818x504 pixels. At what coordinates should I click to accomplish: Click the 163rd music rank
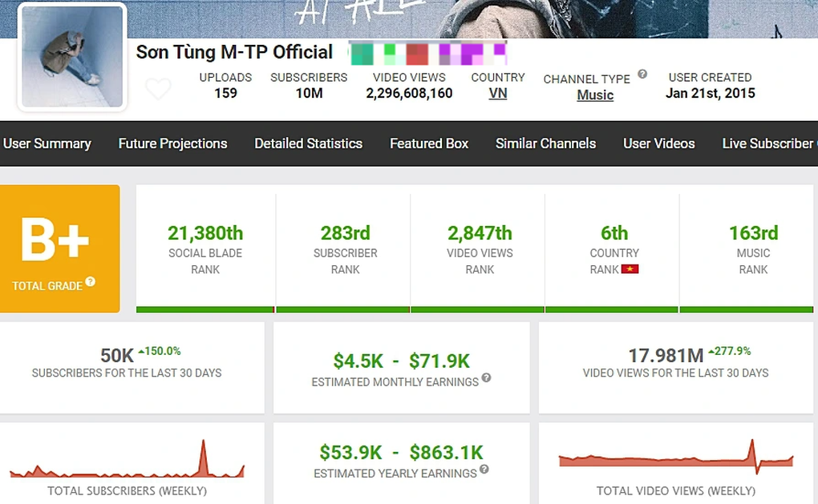tap(753, 233)
